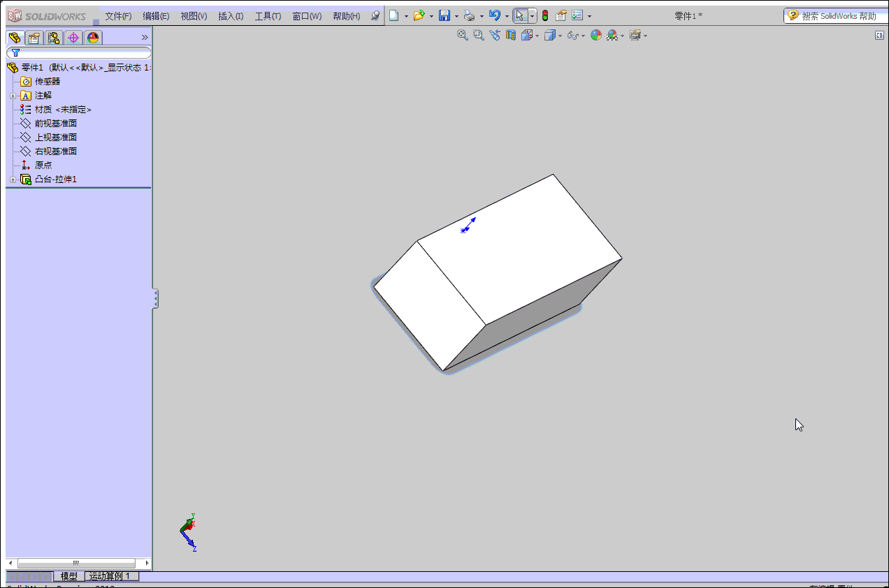The height and width of the screenshot is (588, 889).
Task: Open Apply Scene dropdown arrow
Action: coord(623,36)
